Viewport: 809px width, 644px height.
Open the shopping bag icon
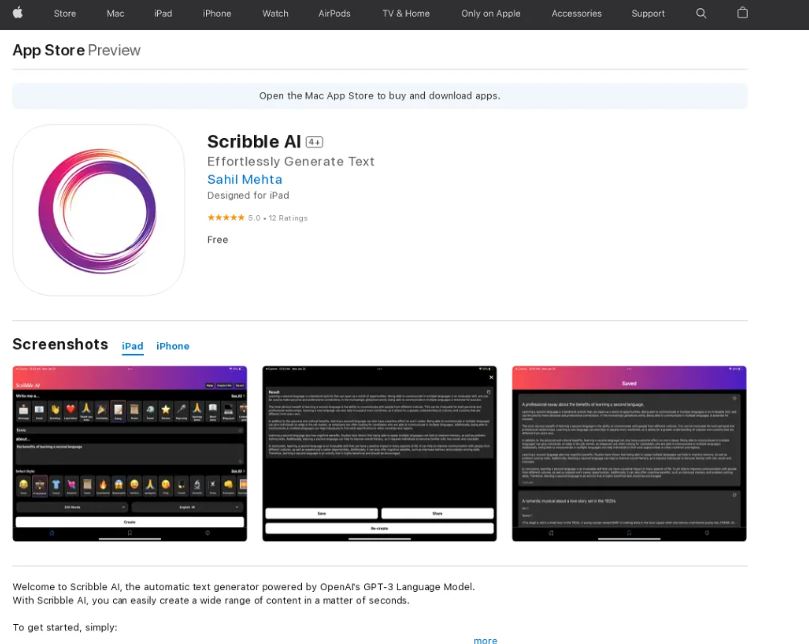tap(742, 13)
